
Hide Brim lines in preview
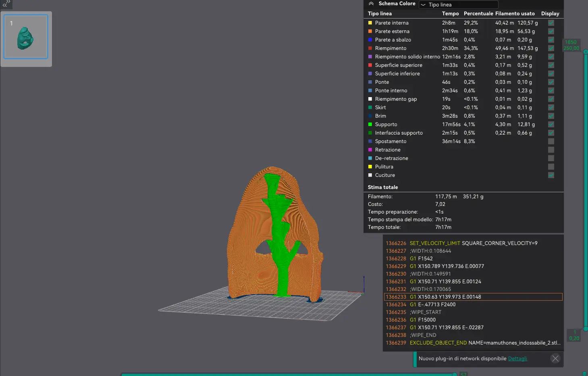point(551,116)
